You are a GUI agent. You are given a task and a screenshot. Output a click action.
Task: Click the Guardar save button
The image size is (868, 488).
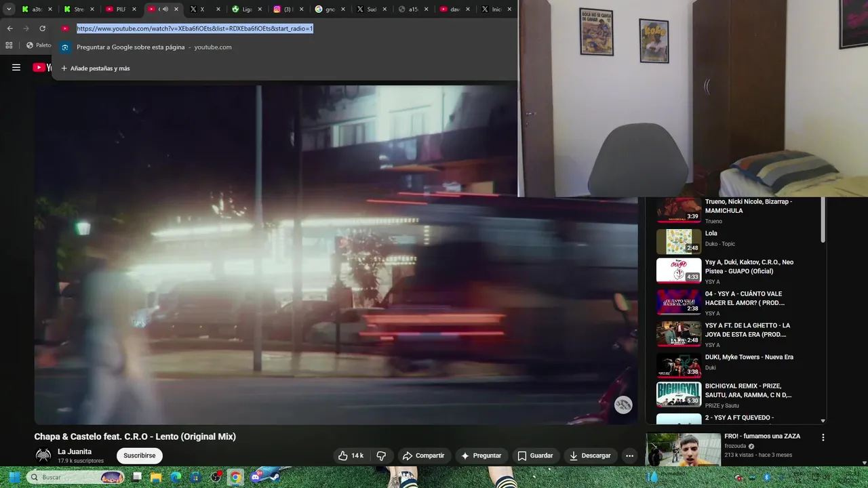(535, 455)
